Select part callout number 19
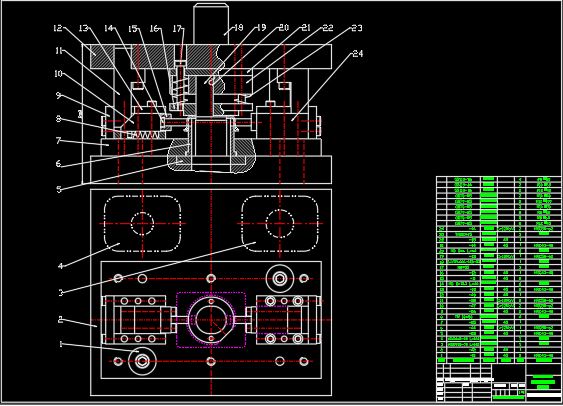The image size is (563, 406). (261, 28)
